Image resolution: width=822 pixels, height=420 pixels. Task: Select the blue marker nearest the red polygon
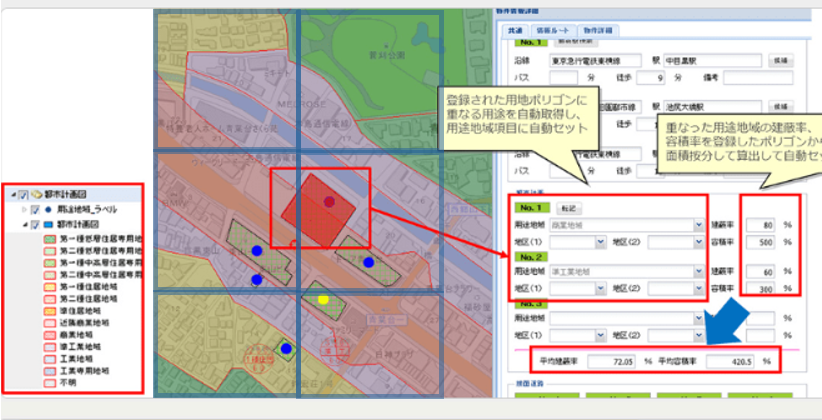(368, 262)
